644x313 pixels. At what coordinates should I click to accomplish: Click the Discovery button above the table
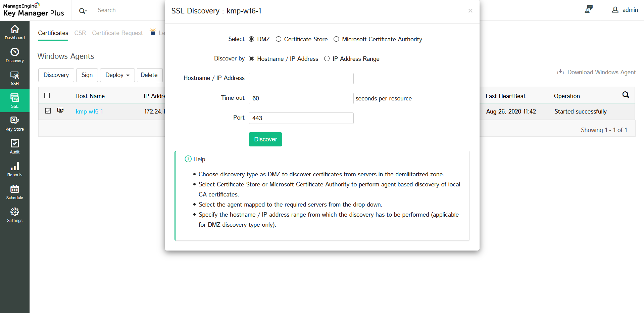click(56, 75)
